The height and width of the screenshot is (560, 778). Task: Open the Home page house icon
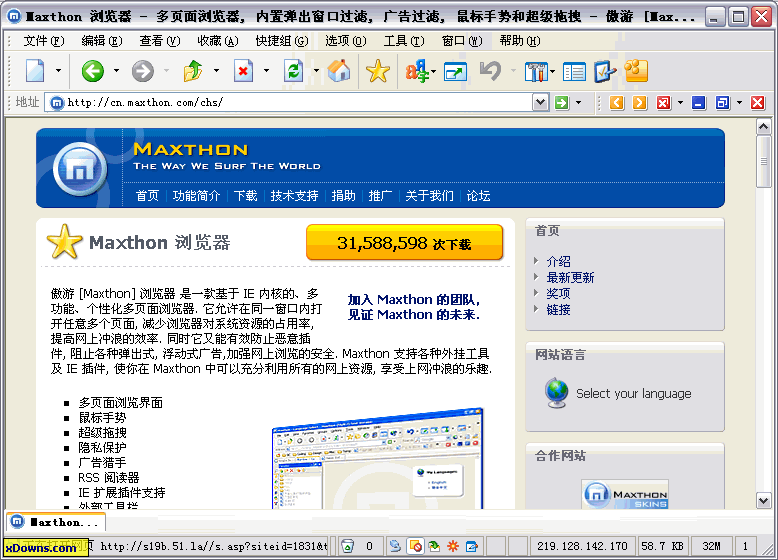click(339, 71)
